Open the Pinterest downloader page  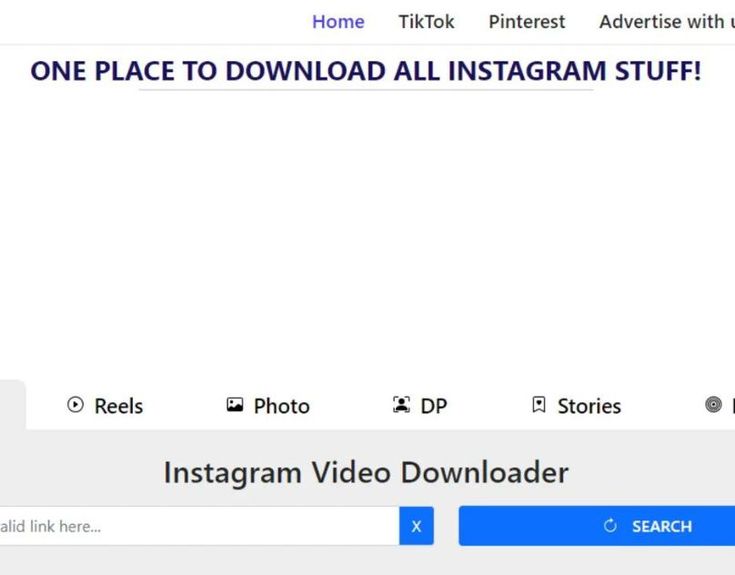click(527, 22)
